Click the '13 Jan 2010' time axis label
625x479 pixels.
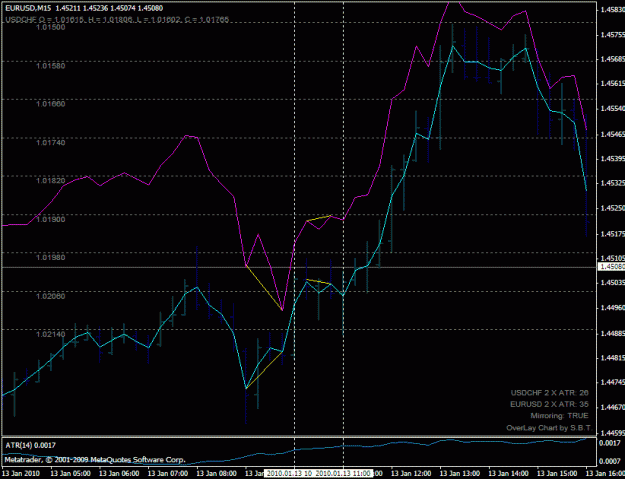[21, 473]
